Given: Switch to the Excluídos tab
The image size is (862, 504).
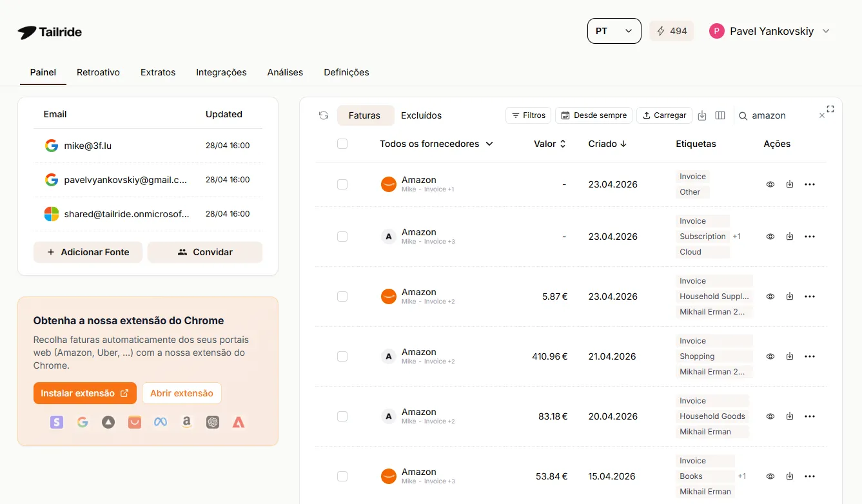Looking at the screenshot, I should 421,115.
